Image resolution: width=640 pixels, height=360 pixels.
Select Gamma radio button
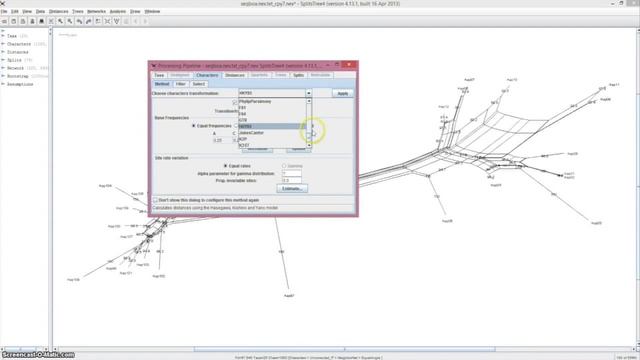[284, 166]
